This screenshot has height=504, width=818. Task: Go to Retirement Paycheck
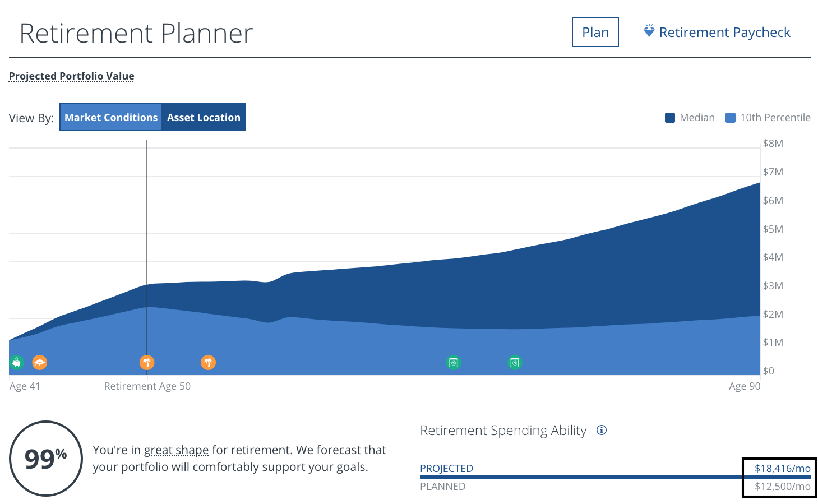tap(725, 32)
